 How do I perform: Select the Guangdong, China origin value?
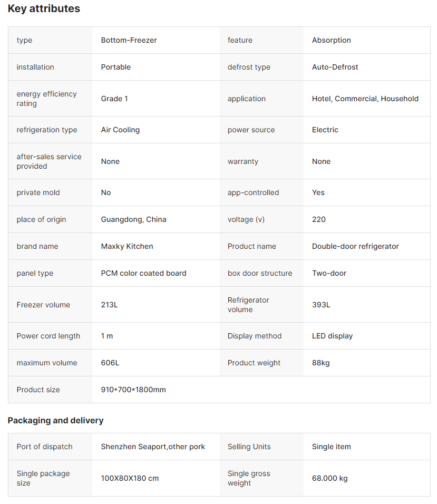tap(133, 219)
